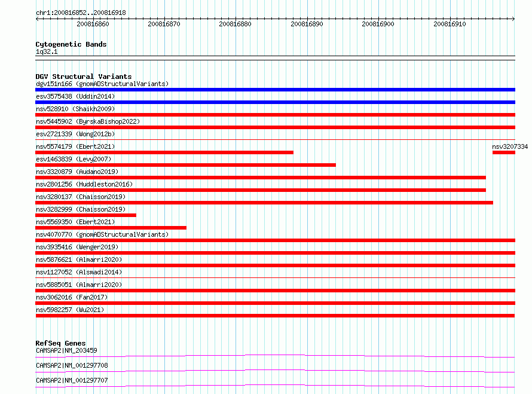The width and height of the screenshot is (532, 394).
Task: Open gene CAMSAP2|NM_001297708
Action: [x=72, y=365]
